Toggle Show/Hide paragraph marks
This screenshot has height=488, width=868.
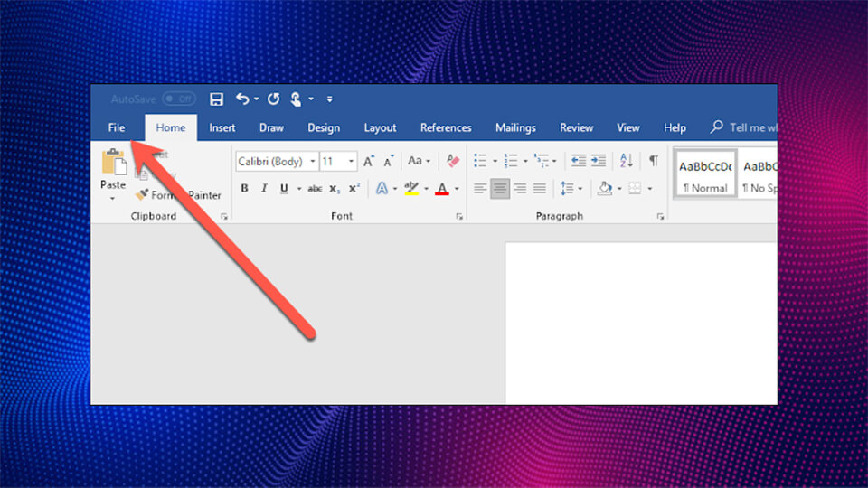click(653, 161)
